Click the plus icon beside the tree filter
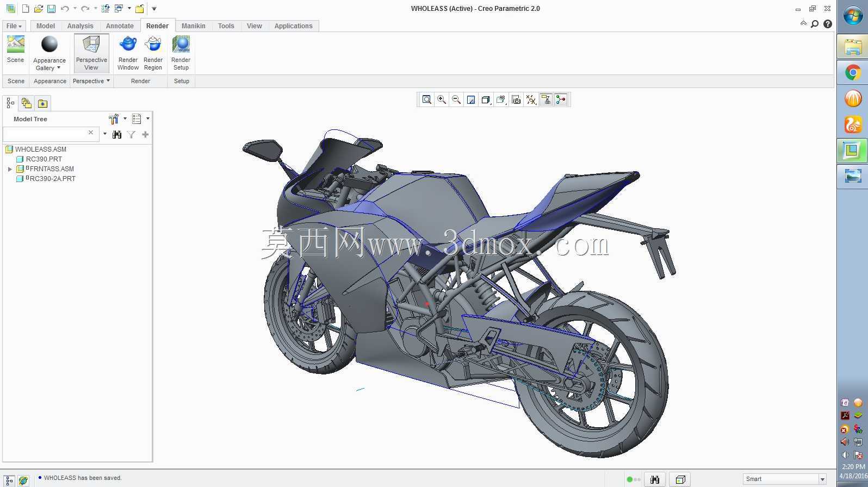The image size is (868, 487). [145, 134]
